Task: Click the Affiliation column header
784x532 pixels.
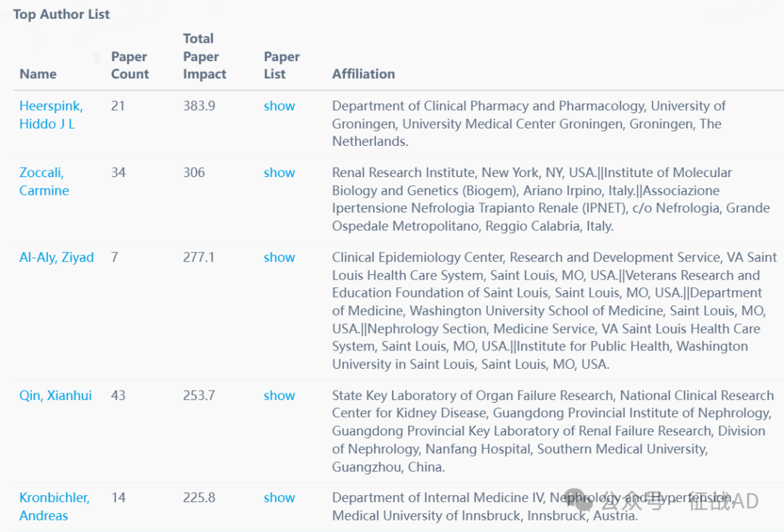Action: 364,74
